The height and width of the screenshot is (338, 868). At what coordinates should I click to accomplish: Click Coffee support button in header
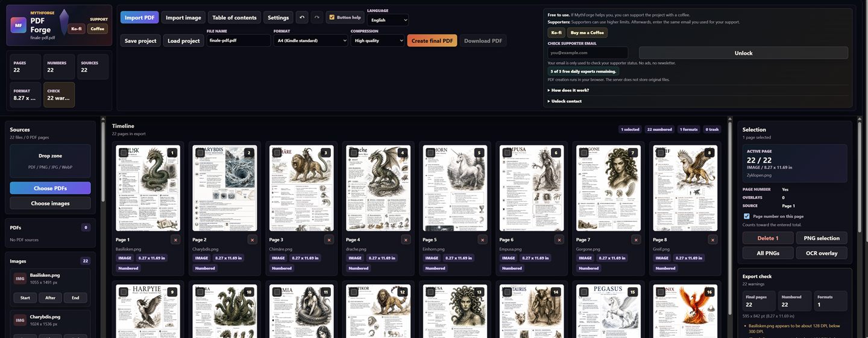point(98,28)
